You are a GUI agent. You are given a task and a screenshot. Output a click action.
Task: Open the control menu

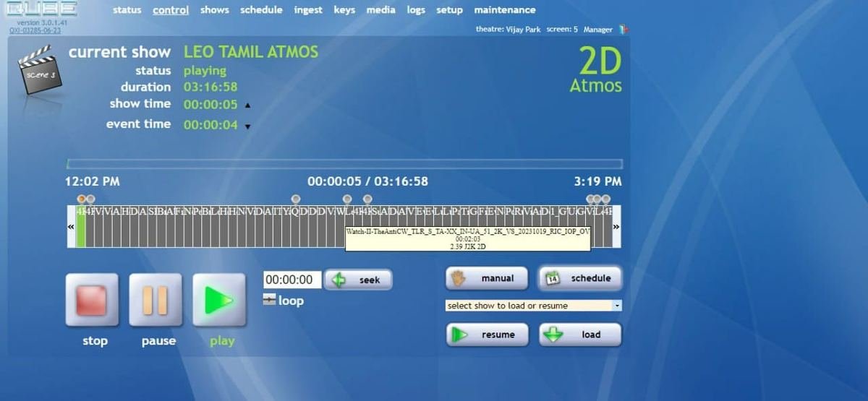(171, 10)
